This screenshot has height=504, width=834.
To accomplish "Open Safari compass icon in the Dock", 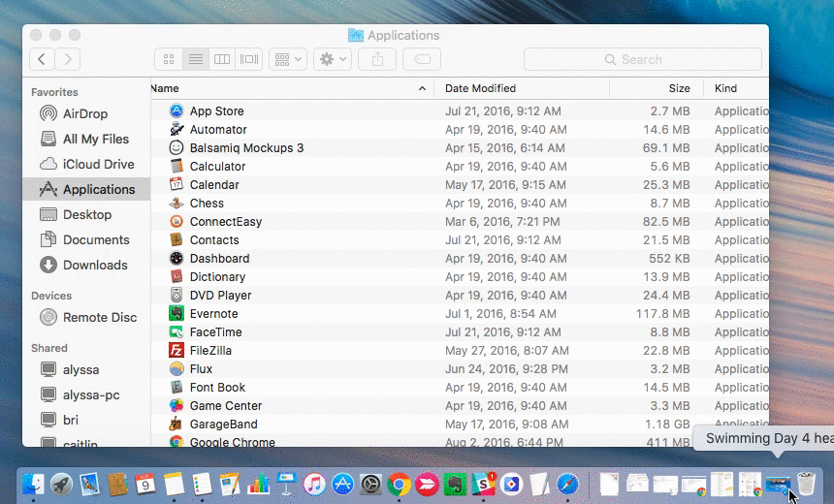I will (x=567, y=484).
